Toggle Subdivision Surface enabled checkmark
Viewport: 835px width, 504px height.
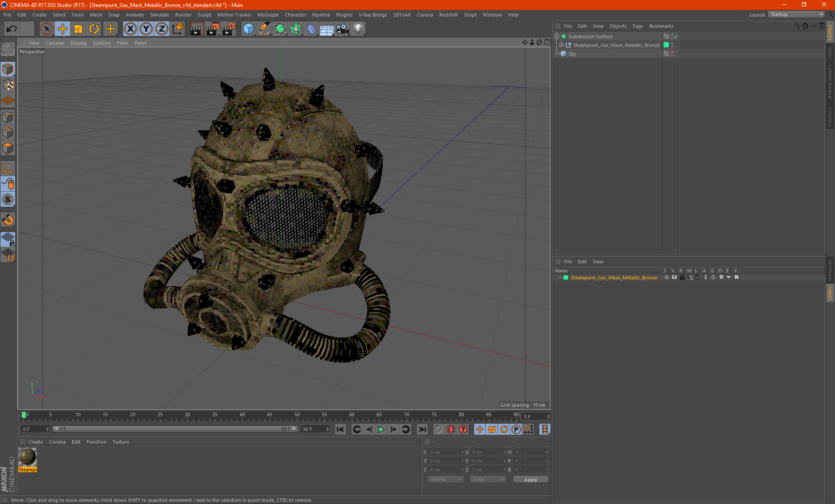(676, 36)
